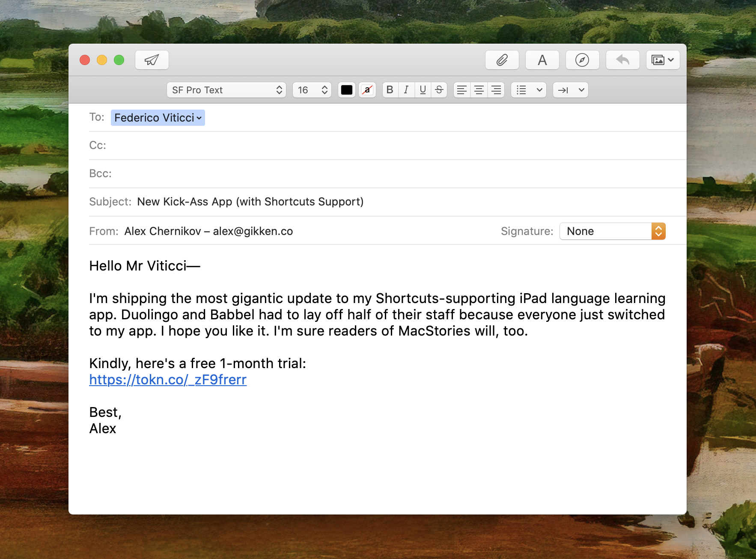The height and width of the screenshot is (559, 756).
Task: Zoom the window with the green button
Action: (x=119, y=60)
